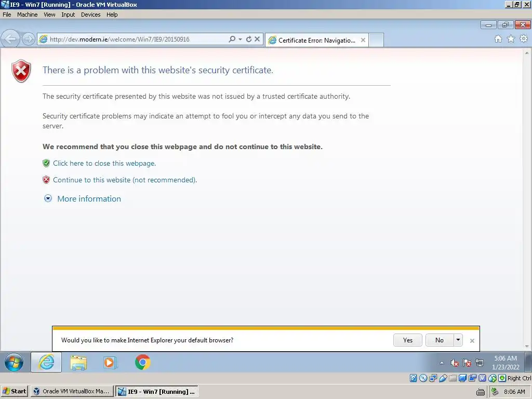Click the mouse integration indicator icon
Image resolution: width=532 pixels, height=399 pixels.
(493, 378)
